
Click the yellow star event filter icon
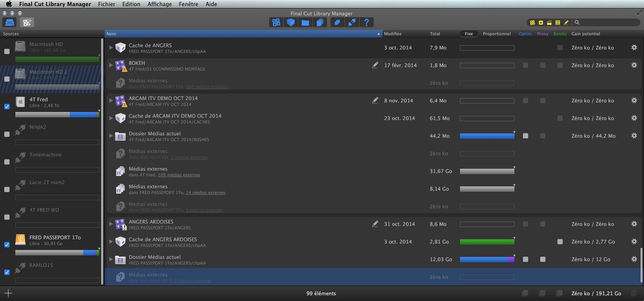coord(541,23)
